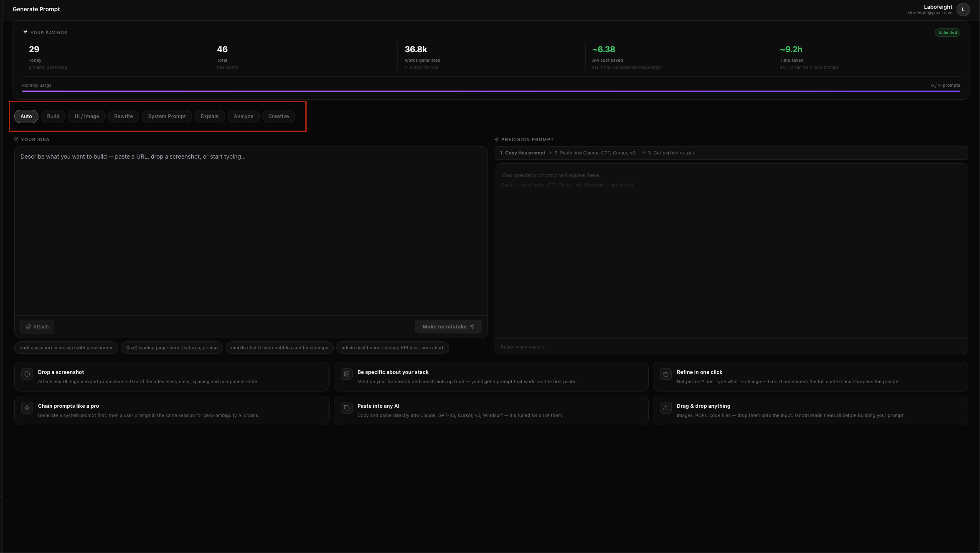
Task: Click the lightning icon in Chain prompts like a pro card
Action: [27, 408]
